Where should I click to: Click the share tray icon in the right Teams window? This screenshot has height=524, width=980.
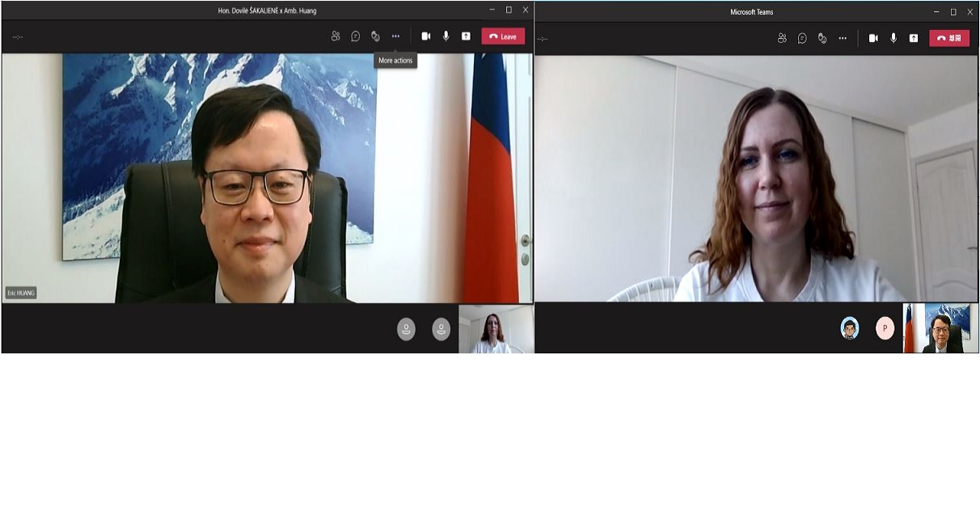914,38
